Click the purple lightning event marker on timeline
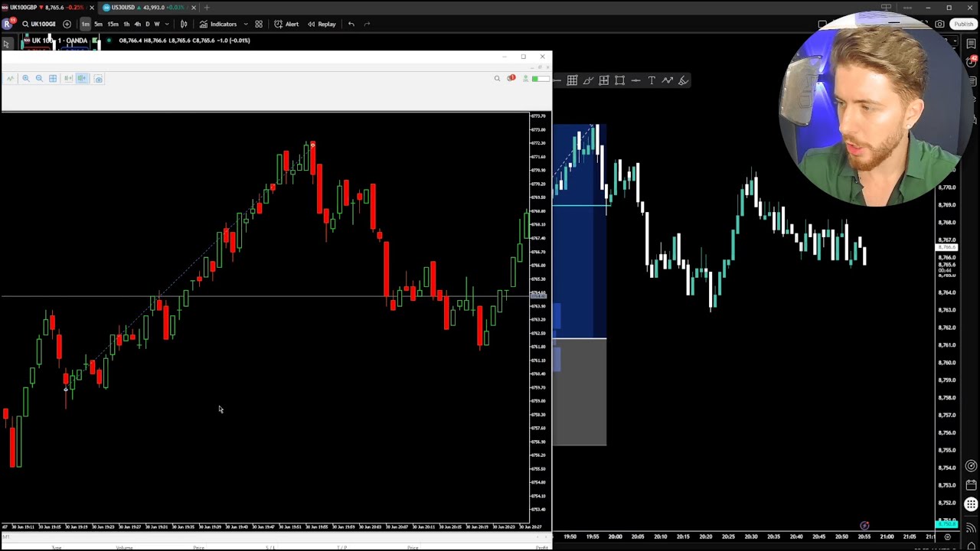The image size is (980, 551). 864,526
